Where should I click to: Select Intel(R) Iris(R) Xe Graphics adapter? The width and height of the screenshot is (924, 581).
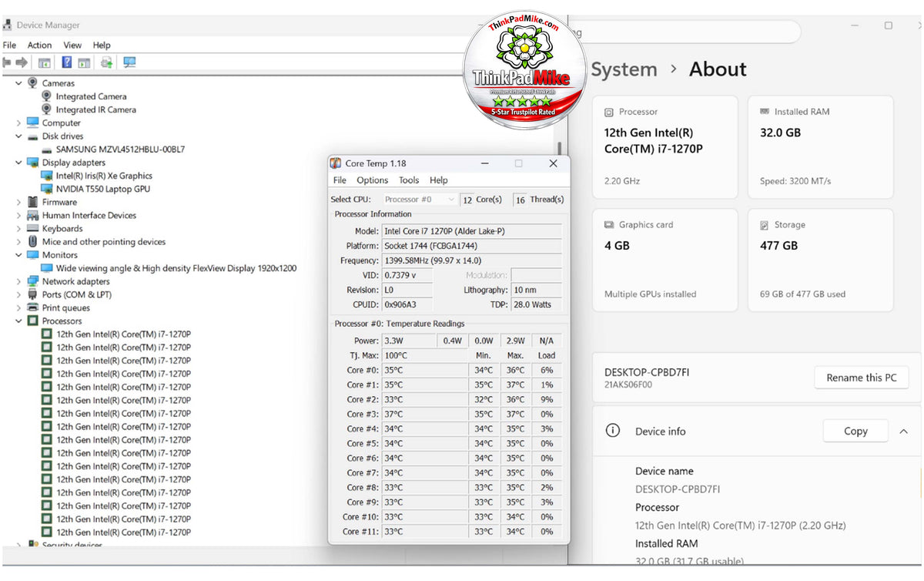coord(104,176)
